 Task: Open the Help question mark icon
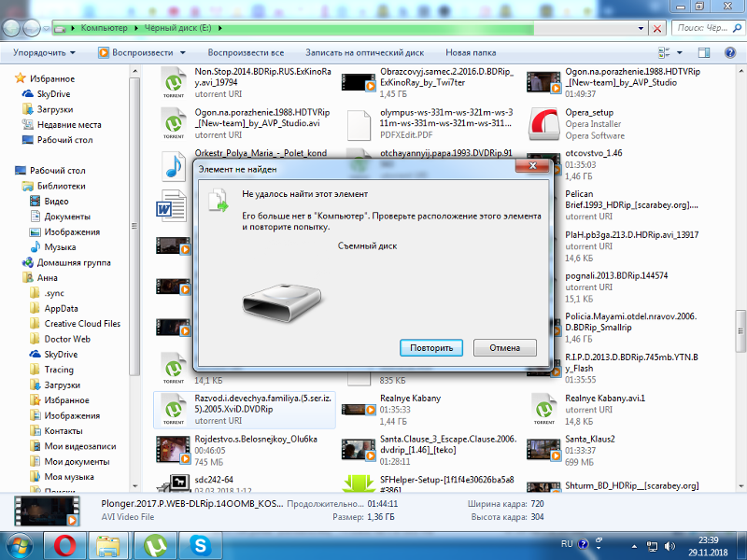pos(729,52)
